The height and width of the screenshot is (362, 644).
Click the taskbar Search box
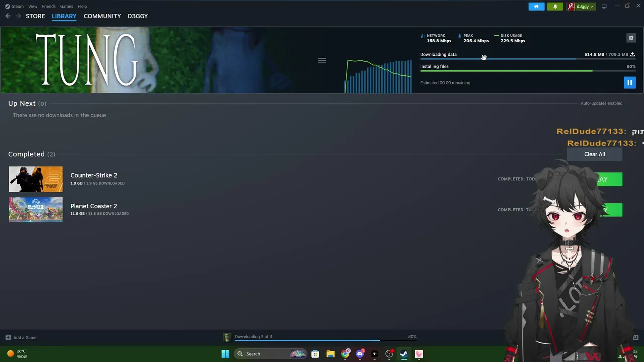(x=271, y=354)
